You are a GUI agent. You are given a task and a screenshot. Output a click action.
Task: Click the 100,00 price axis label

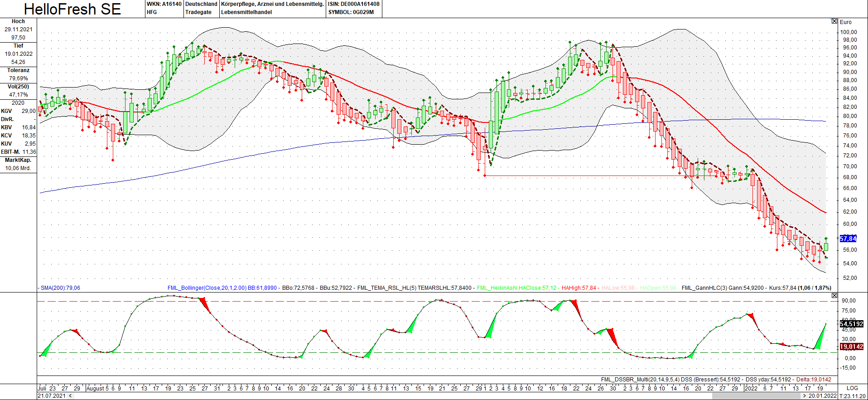point(849,32)
